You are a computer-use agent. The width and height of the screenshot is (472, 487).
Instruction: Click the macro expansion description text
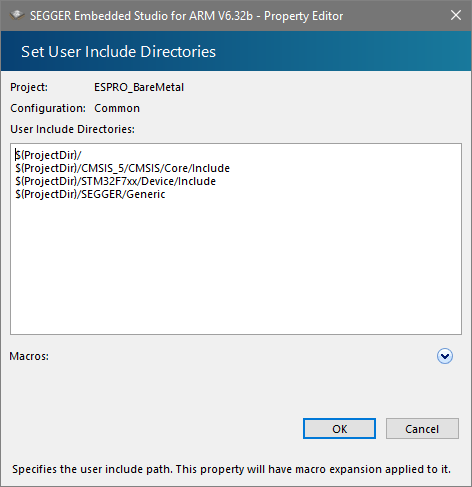(x=231, y=469)
